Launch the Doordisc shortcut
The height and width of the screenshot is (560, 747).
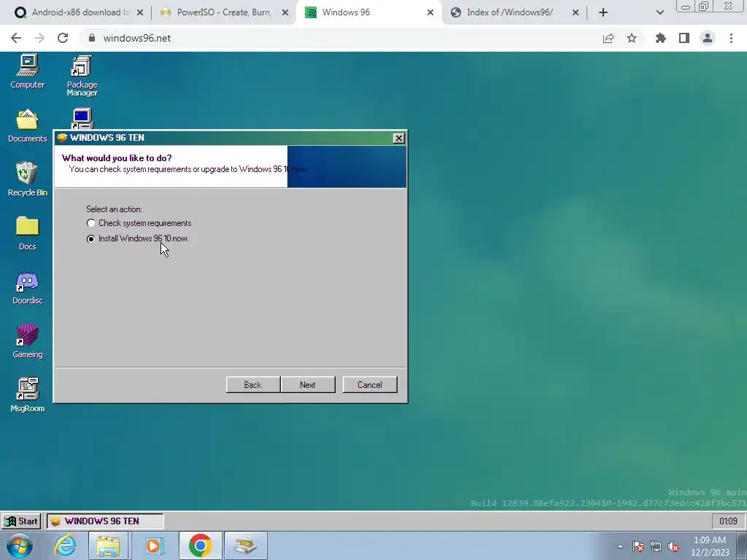(28, 287)
